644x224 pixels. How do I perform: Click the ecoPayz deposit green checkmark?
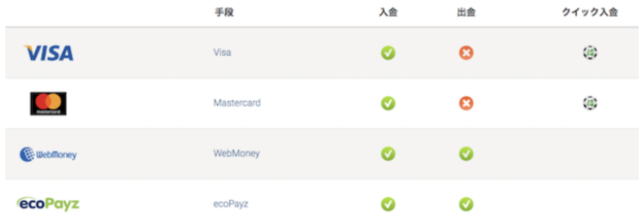tap(388, 204)
